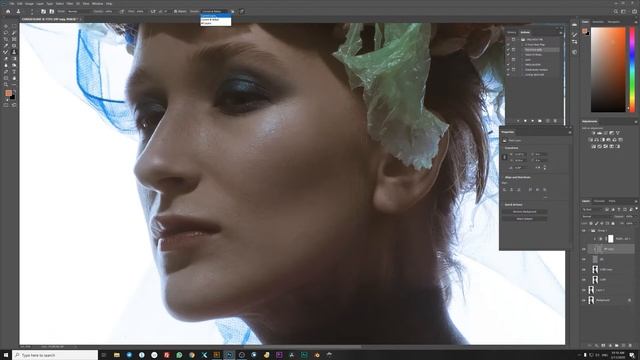Open the search icon in top right

click(616, 12)
